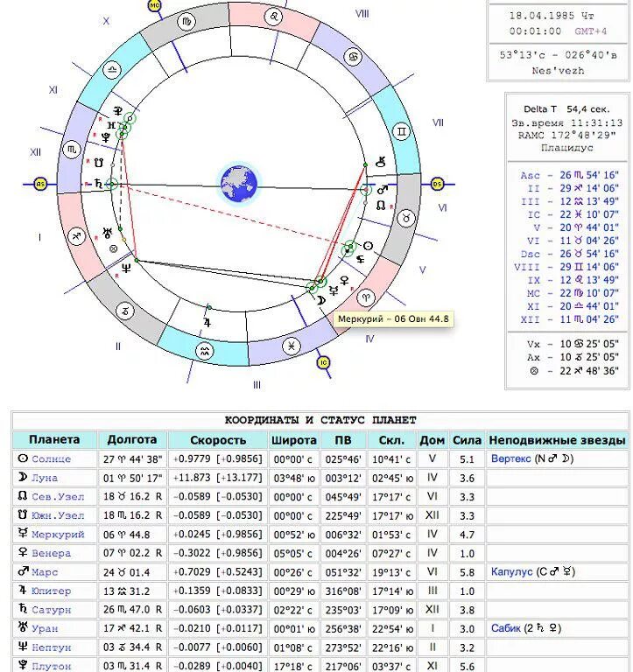This screenshot has height=672, width=633.
Task: Select the Scorpio sign on the zodiac ring
Action: coord(72,150)
